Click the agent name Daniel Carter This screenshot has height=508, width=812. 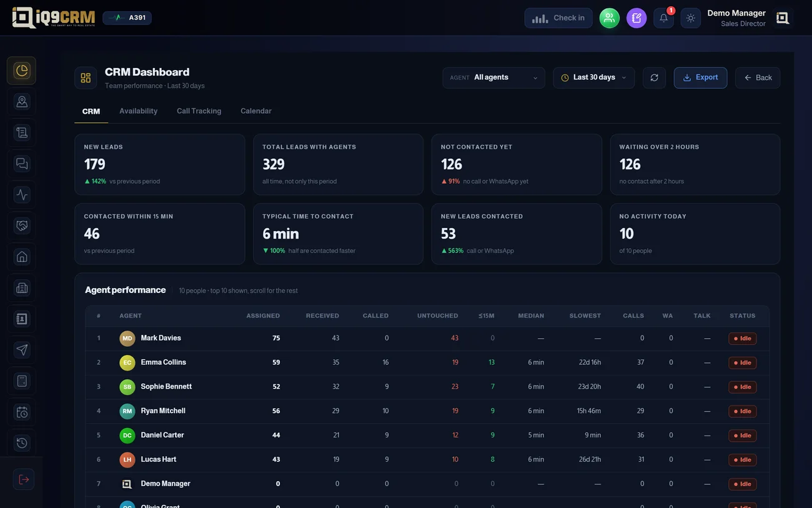(x=162, y=436)
